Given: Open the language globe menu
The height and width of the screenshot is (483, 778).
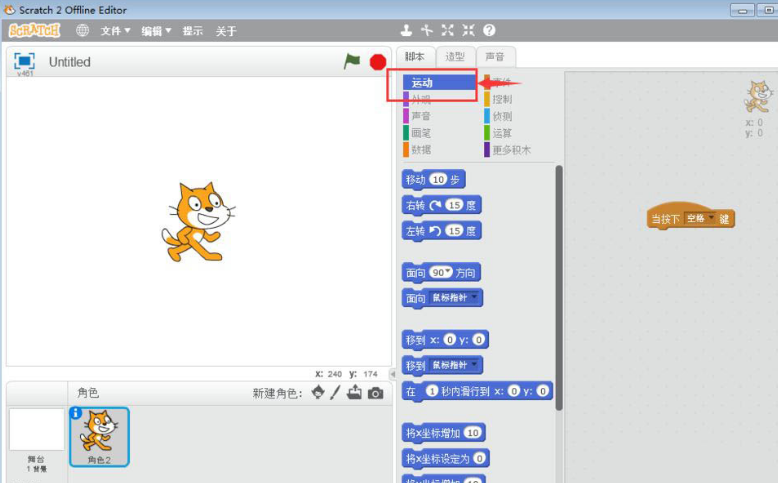Looking at the screenshot, I should click(x=82, y=30).
